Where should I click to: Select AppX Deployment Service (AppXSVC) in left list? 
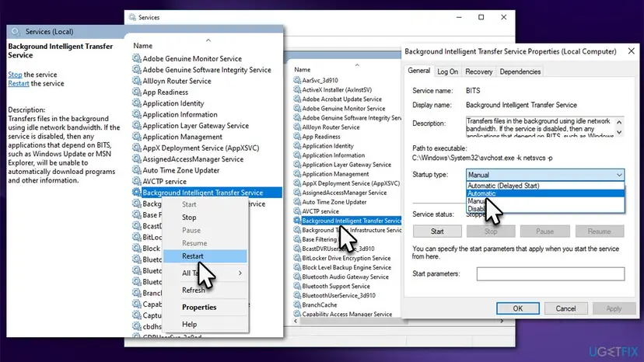tap(201, 148)
